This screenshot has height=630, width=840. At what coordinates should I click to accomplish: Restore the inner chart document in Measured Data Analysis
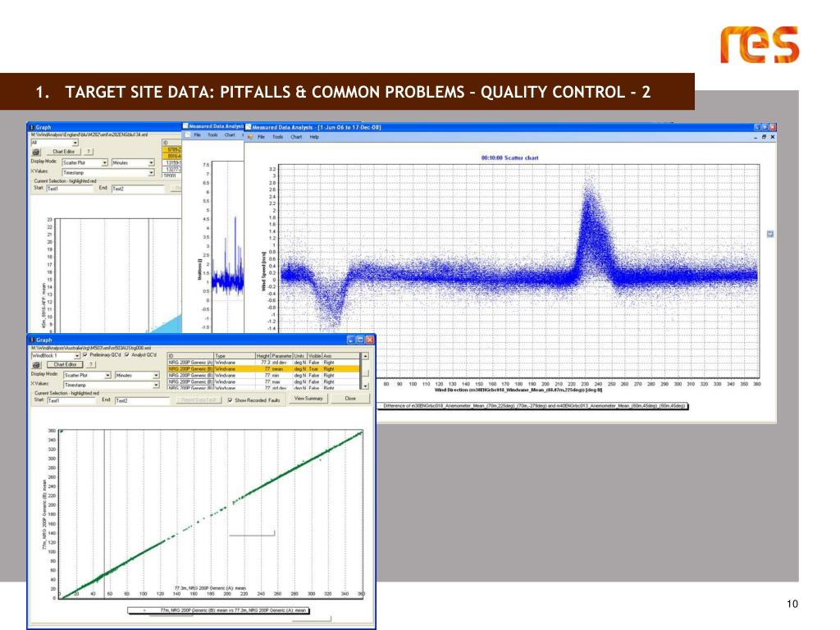[764, 137]
